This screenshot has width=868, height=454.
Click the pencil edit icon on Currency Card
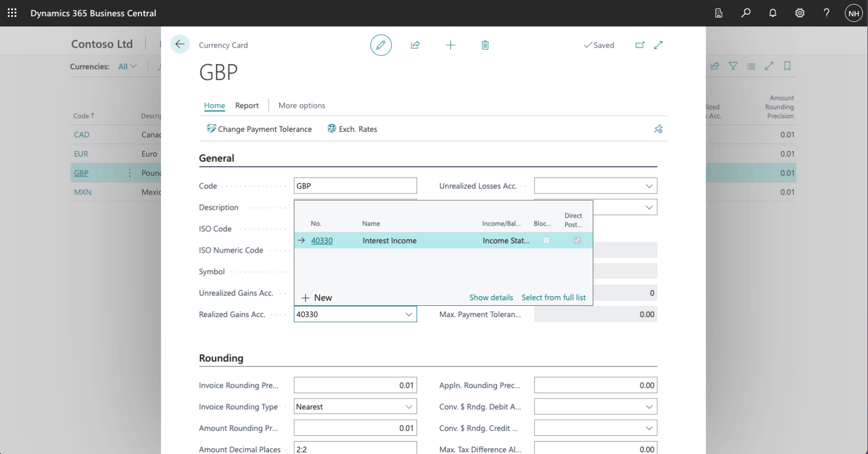pyautogui.click(x=381, y=45)
